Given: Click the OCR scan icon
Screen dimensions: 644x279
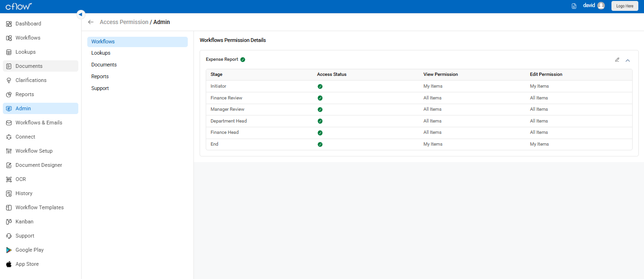Looking at the screenshot, I should pyautogui.click(x=9, y=179).
